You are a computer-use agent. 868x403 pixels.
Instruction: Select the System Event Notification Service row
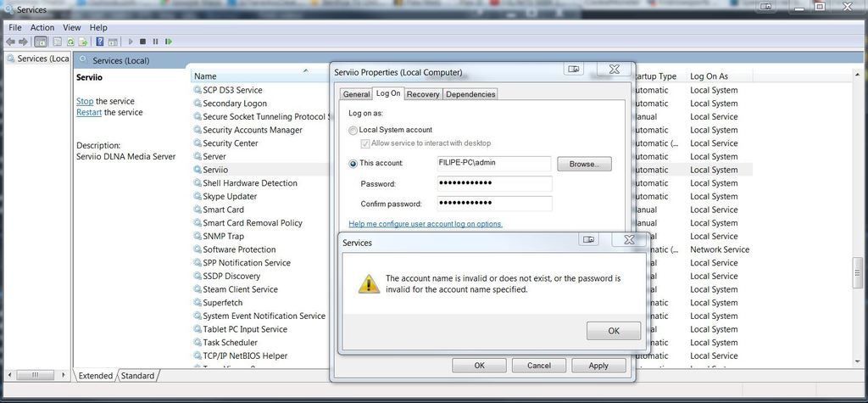coord(261,316)
